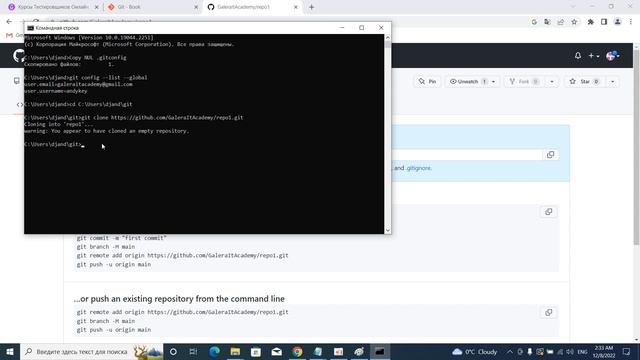Close the Git - Book tab
640x360 pixels.
pos(196,7)
